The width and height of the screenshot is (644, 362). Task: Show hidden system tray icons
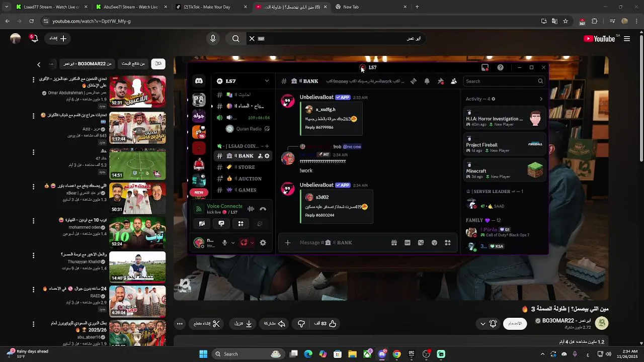tap(542, 354)
